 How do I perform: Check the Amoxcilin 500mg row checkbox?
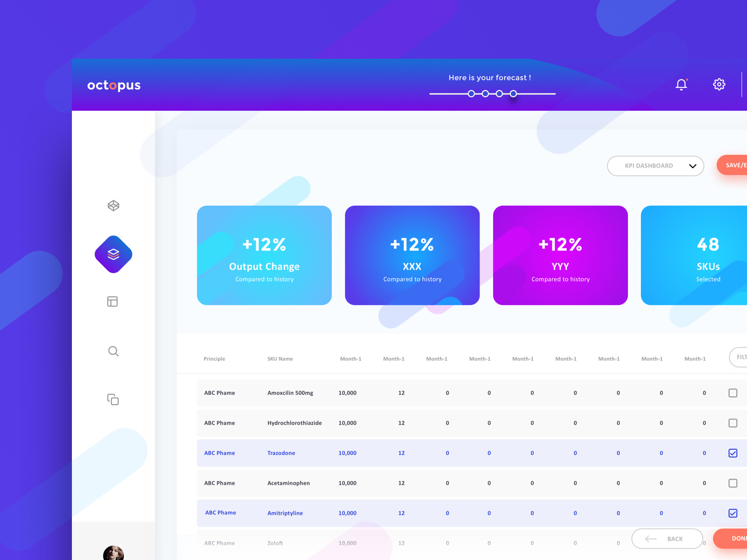(x=733, y=393)
